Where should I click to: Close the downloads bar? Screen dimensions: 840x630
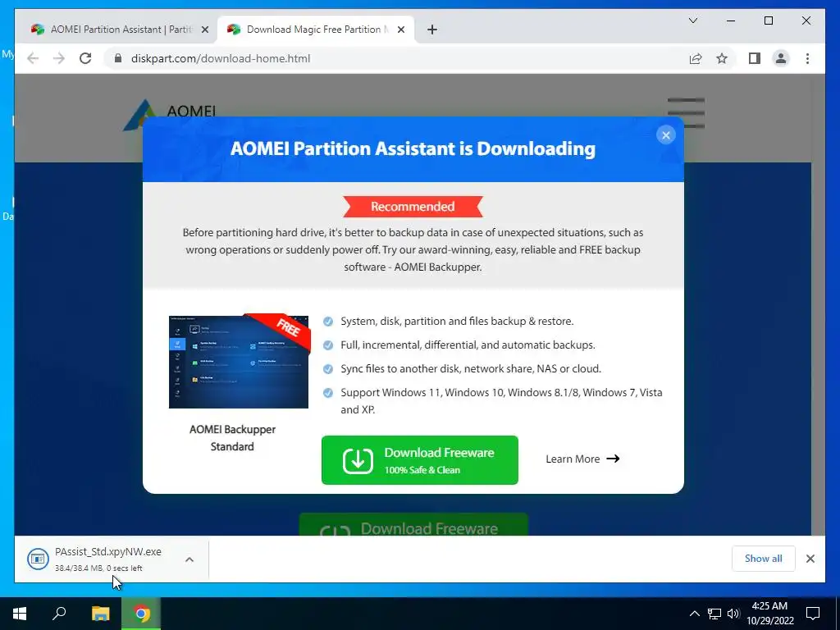[810, 559]
